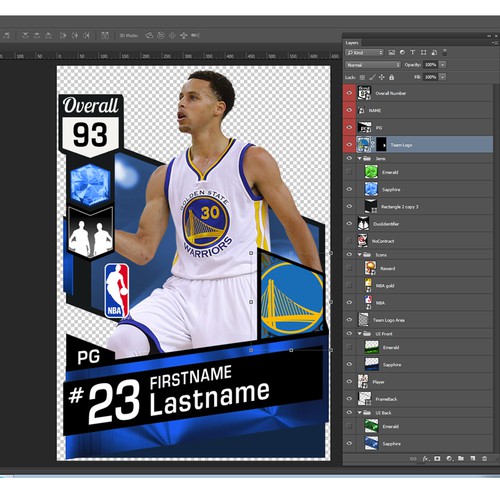Open the Kind filter dropdown
Screen dimensions: 500x500
coord(364,53)
